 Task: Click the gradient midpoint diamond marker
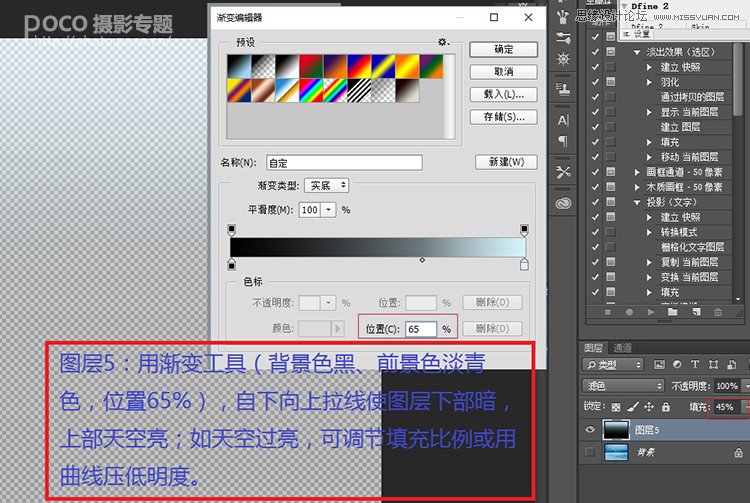click(x=422, y=260)
